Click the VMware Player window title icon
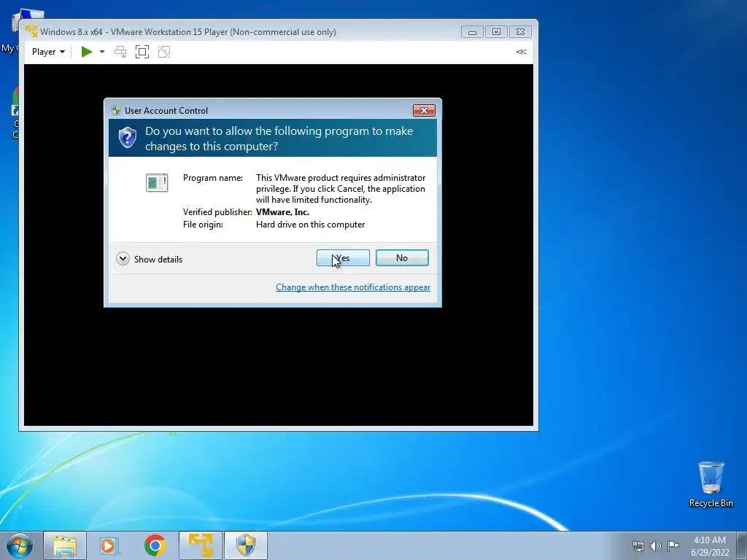747x560 pixels. 31,31
